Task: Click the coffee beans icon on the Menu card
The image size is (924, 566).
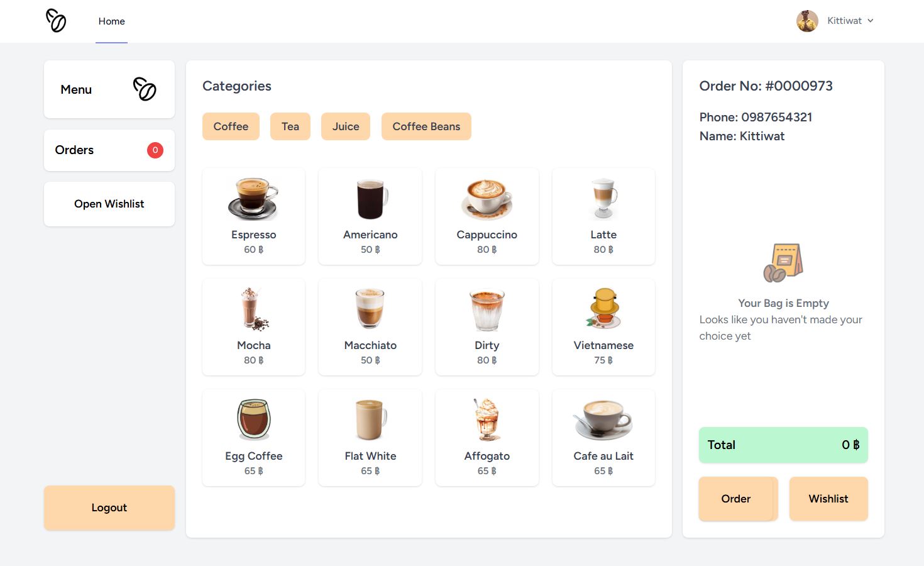Action: [144, 89]
